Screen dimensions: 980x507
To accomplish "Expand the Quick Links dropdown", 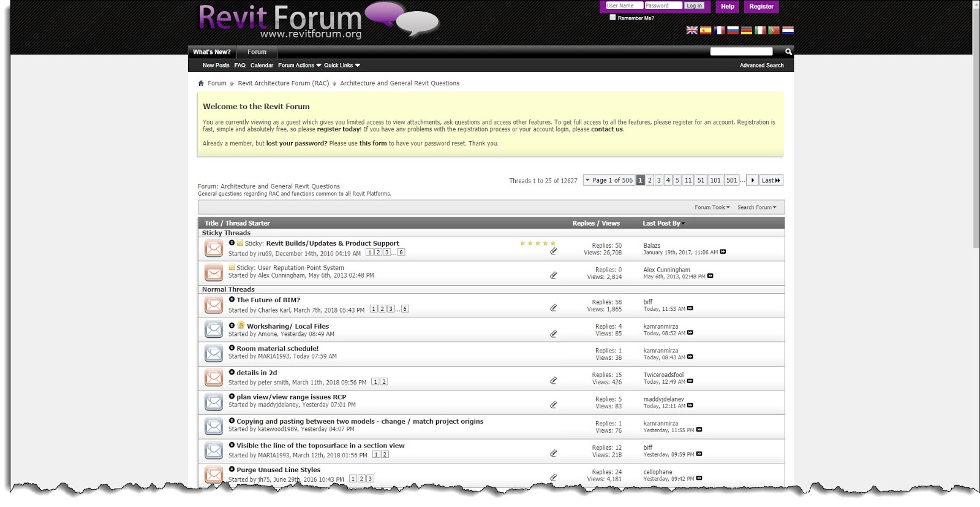I will click(x=342, y=65).
